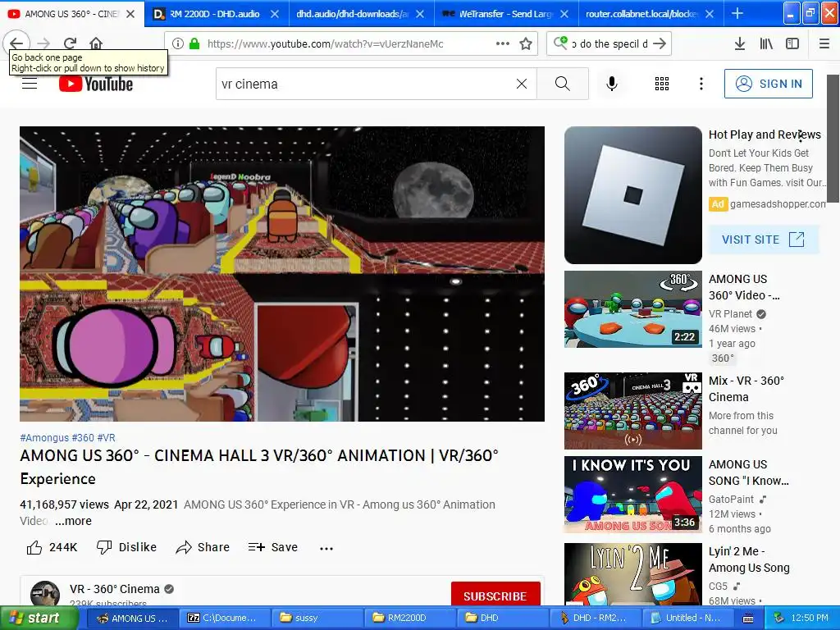Image resolution: width=840 pixels, height=630 pixels.
Task: Open the Firefox library icon
Action: point(766,44)
